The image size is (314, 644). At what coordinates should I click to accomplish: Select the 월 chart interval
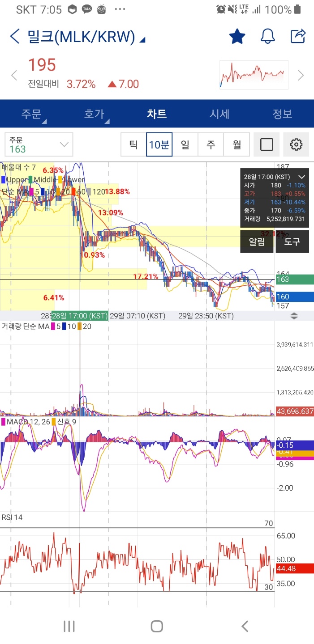point(237,144)
